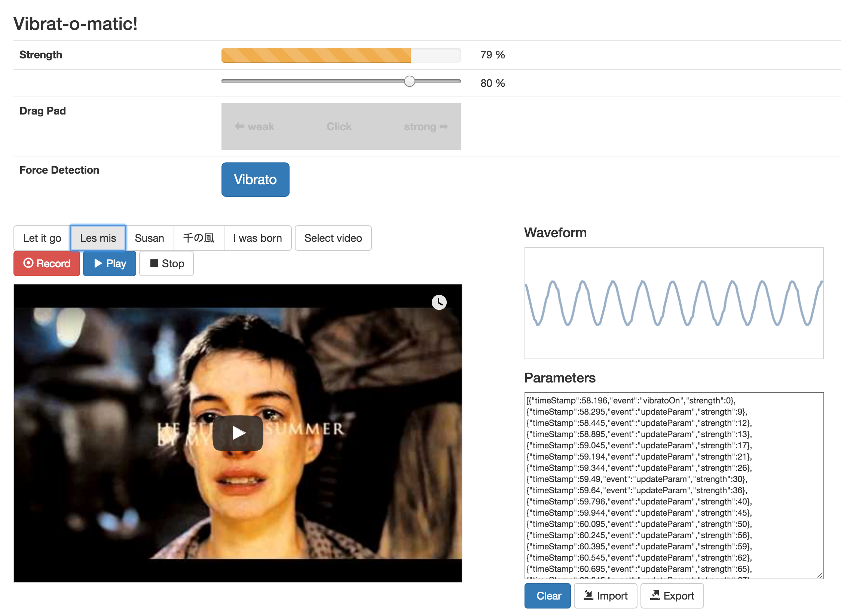This screenshot has width=841, height=616.
Task: Click the '80 %' slider value
Action: tap(493, 83)
